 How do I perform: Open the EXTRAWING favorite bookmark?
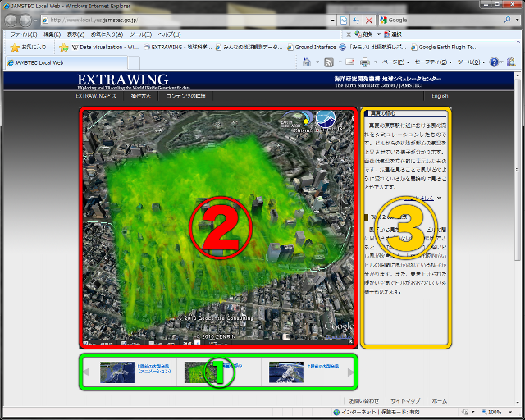178,48
